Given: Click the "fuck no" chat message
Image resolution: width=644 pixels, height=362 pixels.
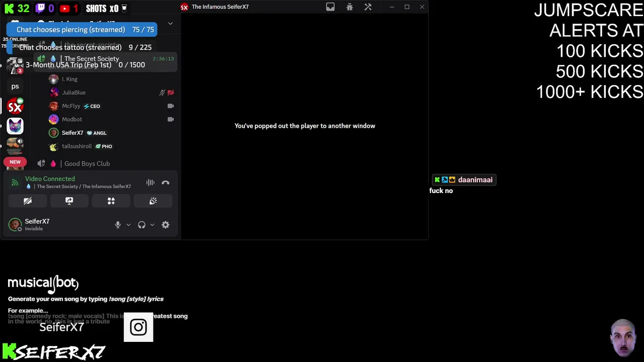Looking at the screenshot, I should [441, 191].
